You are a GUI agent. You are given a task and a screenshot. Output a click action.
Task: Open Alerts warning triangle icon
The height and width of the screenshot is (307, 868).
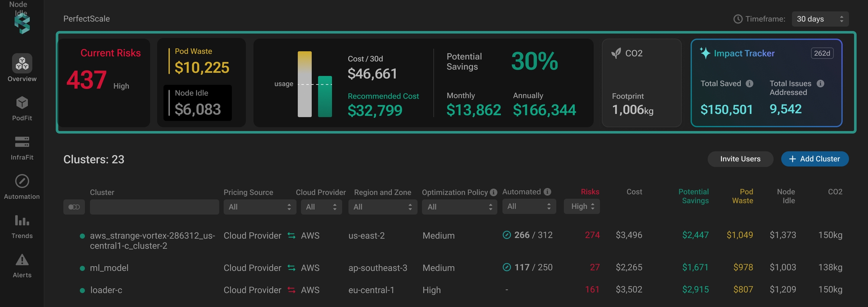22,260
